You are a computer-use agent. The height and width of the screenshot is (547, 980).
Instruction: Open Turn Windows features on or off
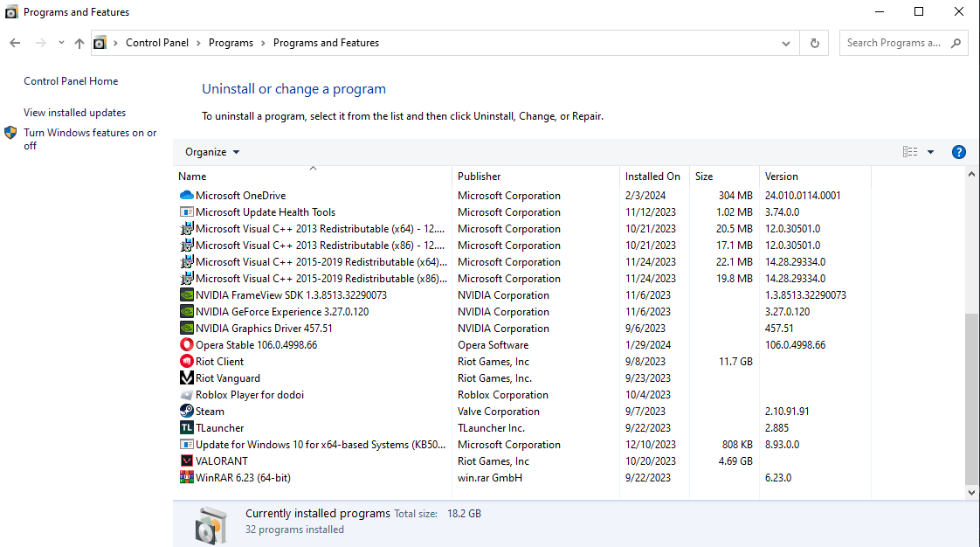point(90,139)
